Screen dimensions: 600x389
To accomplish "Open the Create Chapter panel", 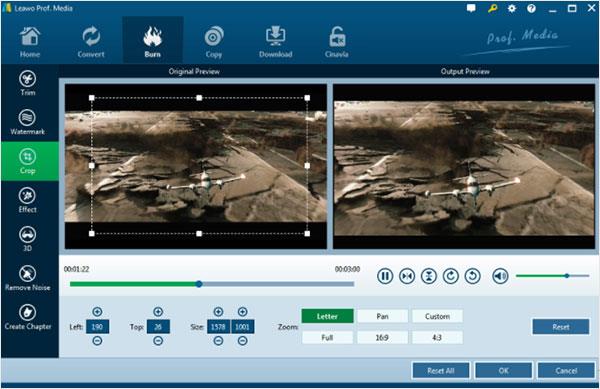I will [x=28, y=317].
